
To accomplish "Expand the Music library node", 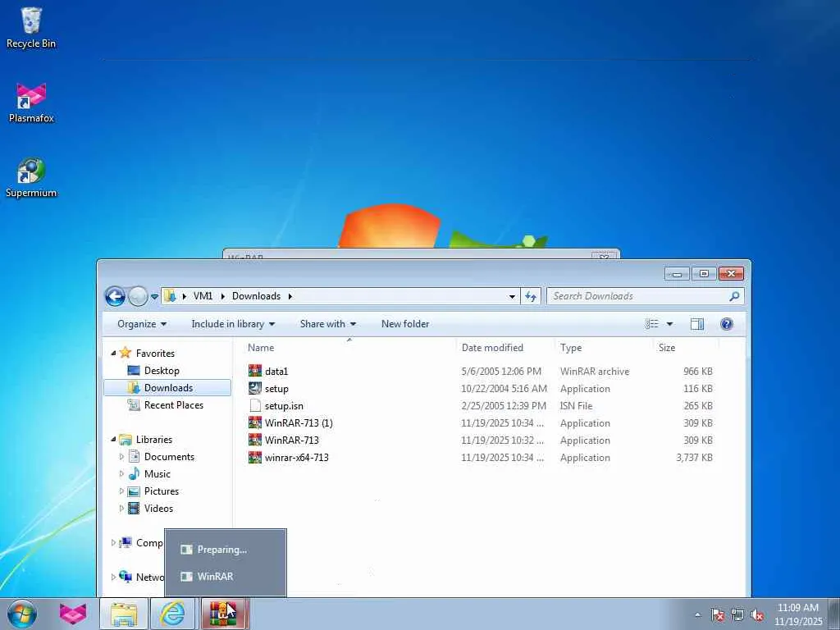I will point(121,474).
